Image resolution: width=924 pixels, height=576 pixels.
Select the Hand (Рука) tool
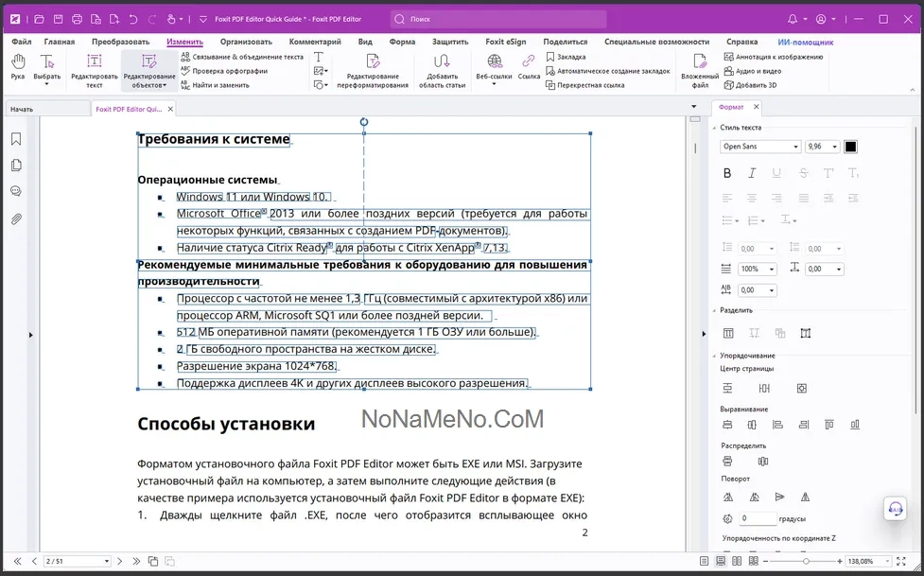click(18, 66)
